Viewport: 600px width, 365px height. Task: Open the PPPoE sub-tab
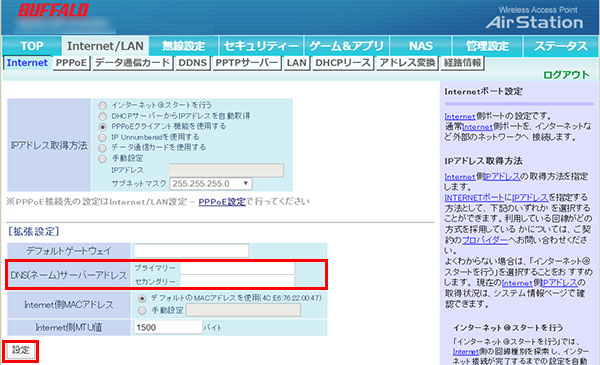[71, 63]
